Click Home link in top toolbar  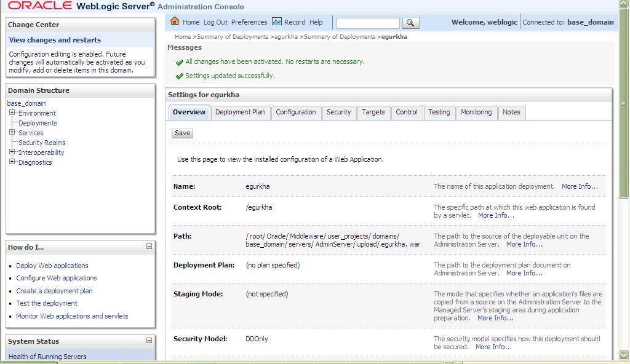pos(191,22)
